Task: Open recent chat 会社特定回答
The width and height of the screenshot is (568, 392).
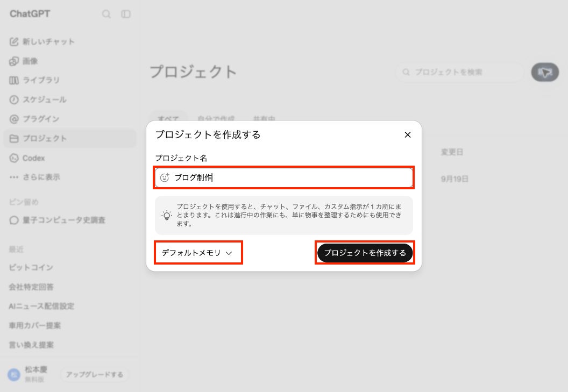Action: click(x=69, y=287)
